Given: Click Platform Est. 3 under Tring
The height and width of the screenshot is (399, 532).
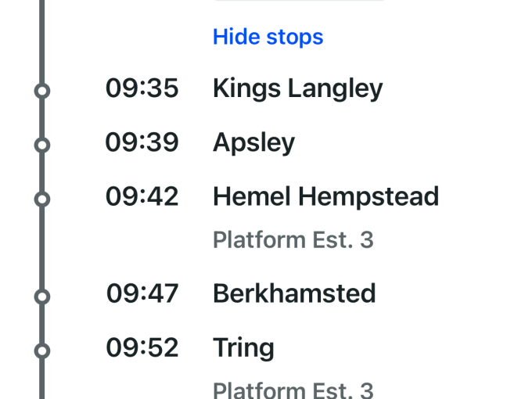Looking at the screenshot, I should (x=293, y=389).
